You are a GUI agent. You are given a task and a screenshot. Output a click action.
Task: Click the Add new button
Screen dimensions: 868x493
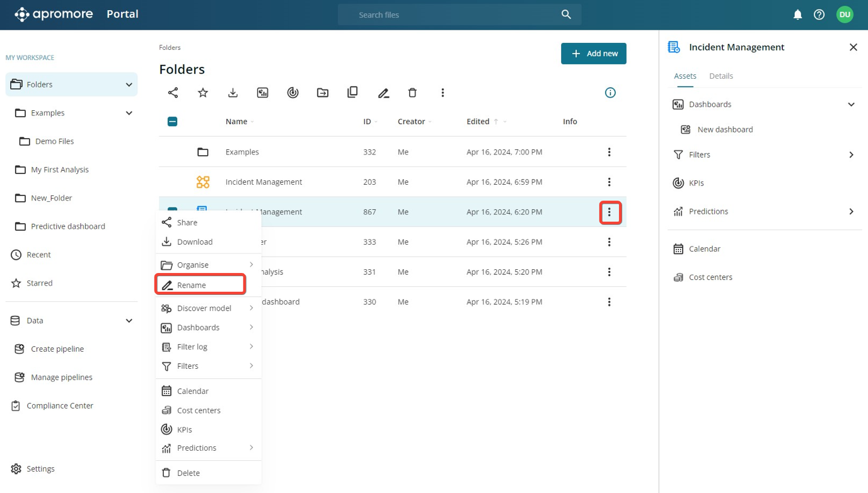(x=593, y=54)
